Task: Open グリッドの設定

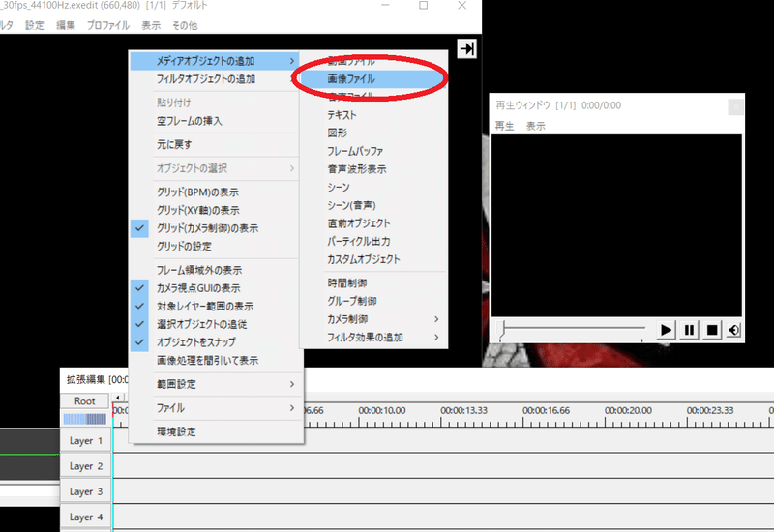Action: (x=214, y=247)
